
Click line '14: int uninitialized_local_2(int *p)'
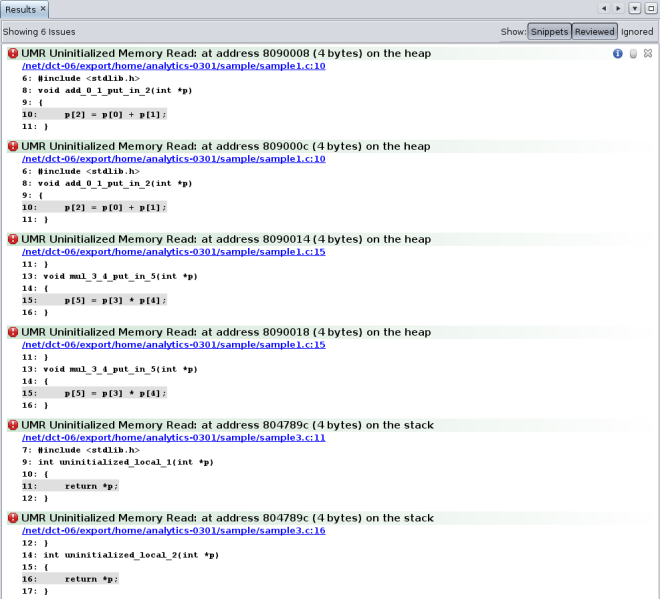point(120,555)
